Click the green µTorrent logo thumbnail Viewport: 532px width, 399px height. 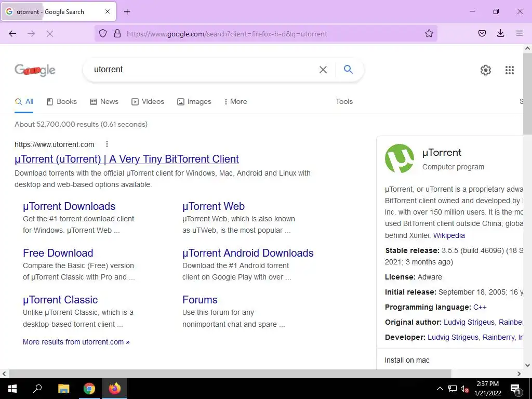coord(400,158)
